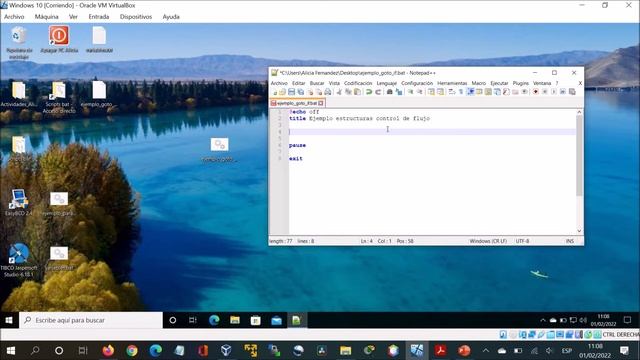The width and height of the screenshot is (640, 360).
Task: Open the Buscar menu in Notepad++
Action: pyautogui.click(x=317, y=83)
